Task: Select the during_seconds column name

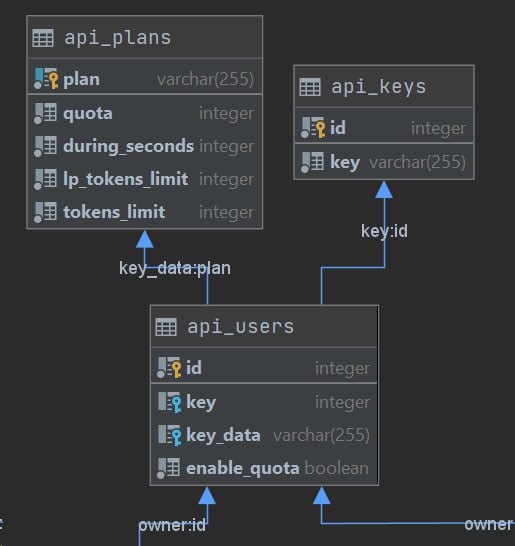Action: [128, 146]
